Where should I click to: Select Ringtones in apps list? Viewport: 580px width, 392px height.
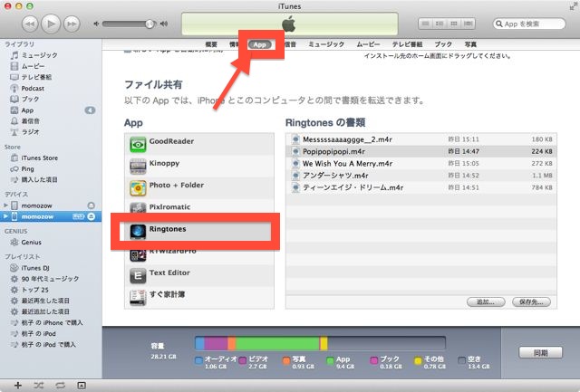pos(199,232)
